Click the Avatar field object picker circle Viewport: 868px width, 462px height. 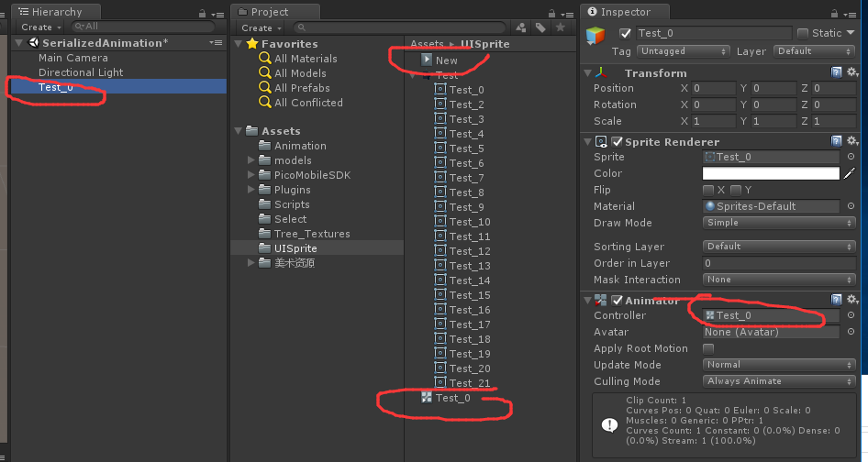851,332
